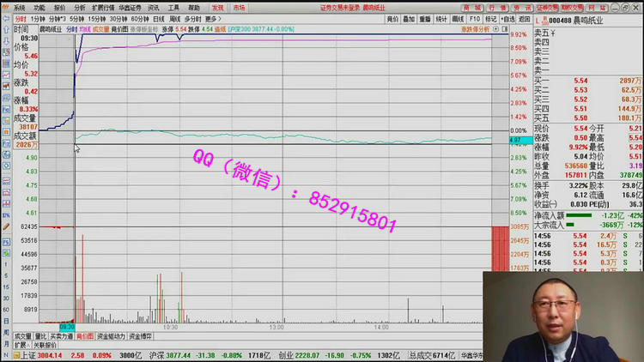Toggle the 均线 average line indicator

tap(84, 28)
